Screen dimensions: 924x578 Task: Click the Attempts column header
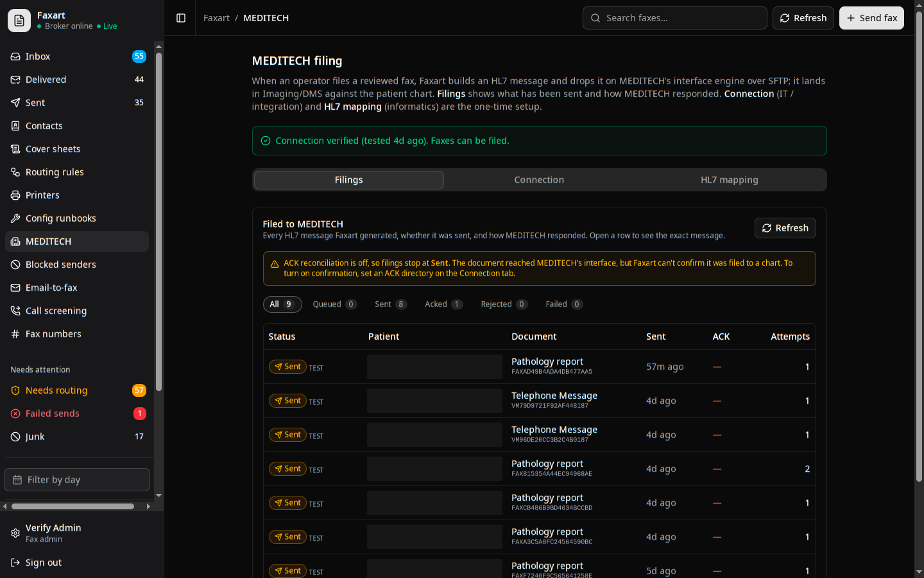(x=790, y=337)
